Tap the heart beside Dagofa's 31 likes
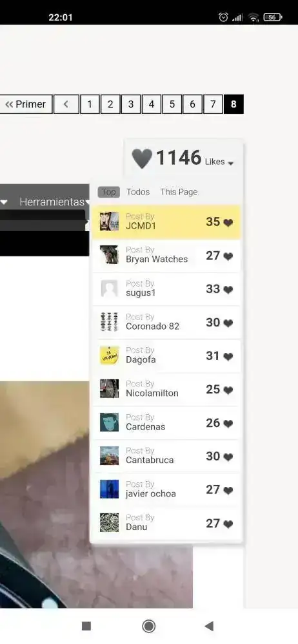This screenshot has width=298, height=644. tap(228, 357)
